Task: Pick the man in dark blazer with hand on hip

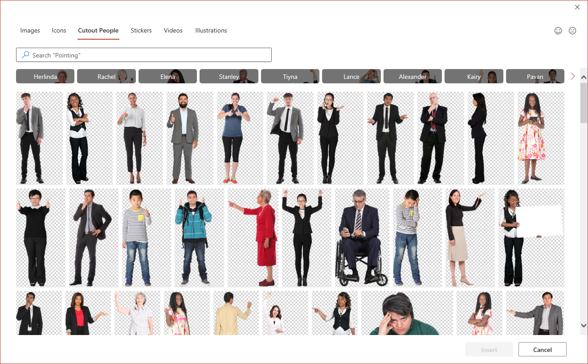Action: (94, 237)
